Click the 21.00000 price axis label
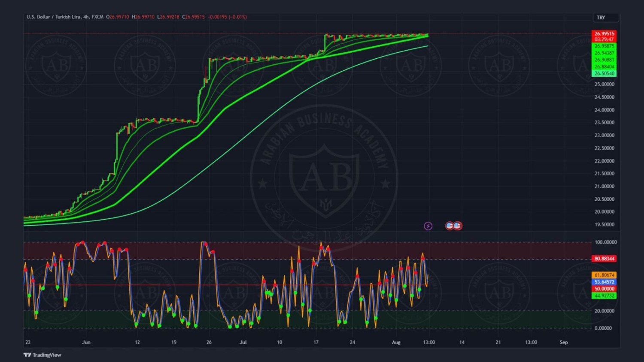The image size is (644, 362). pyautogui.click(x=604, y=186)
